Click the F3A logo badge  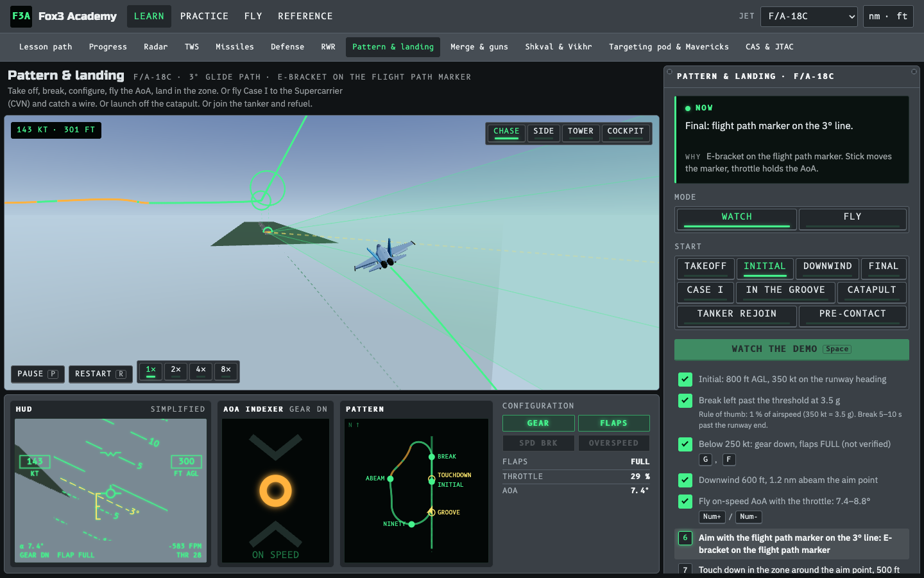[x=21, y=16]
